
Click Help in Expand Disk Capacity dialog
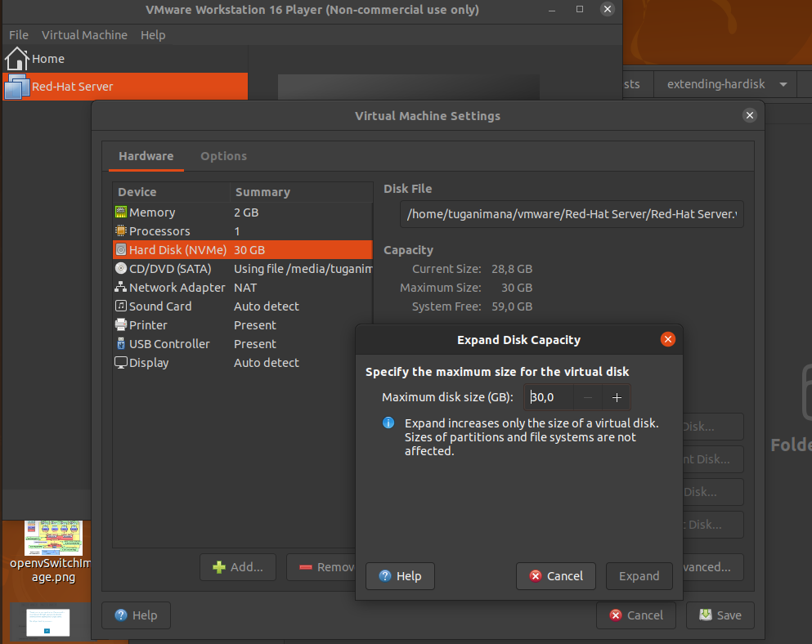point(400,576)
